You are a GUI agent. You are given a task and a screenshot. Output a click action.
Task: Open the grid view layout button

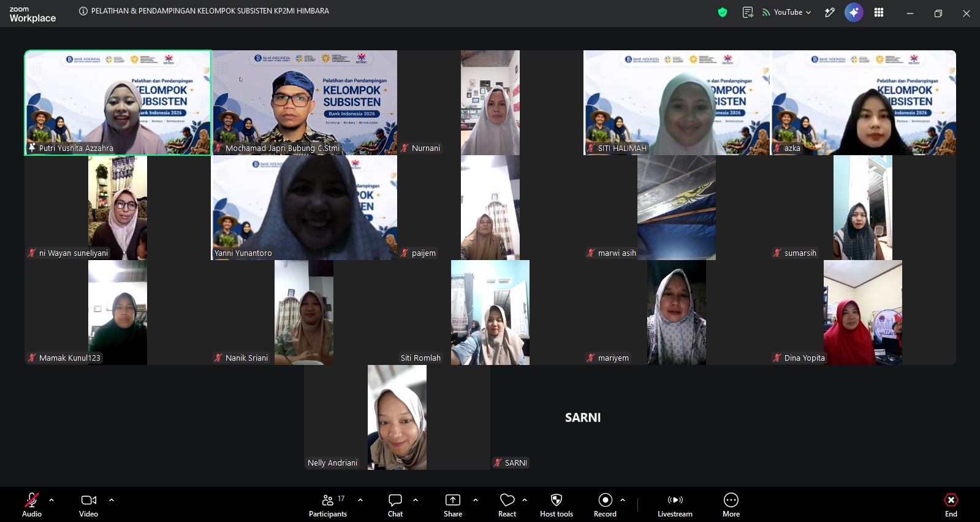pyautogui.click(x=879, y=12)
